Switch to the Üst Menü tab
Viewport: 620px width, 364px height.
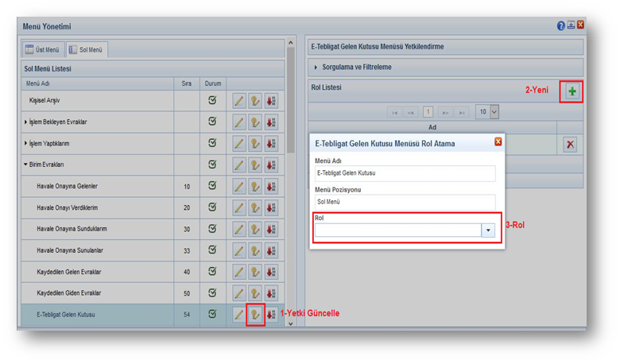pos(42,50)
